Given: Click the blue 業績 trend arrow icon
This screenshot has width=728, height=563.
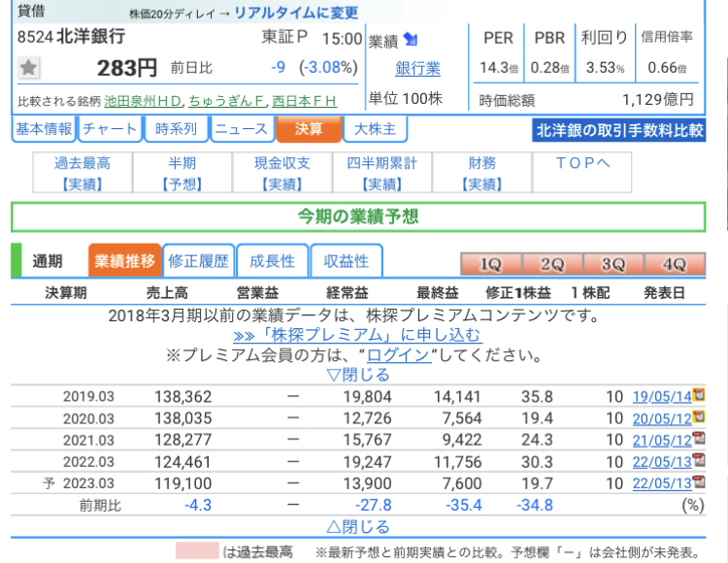Looking at the screenshot, I should 411,40.
